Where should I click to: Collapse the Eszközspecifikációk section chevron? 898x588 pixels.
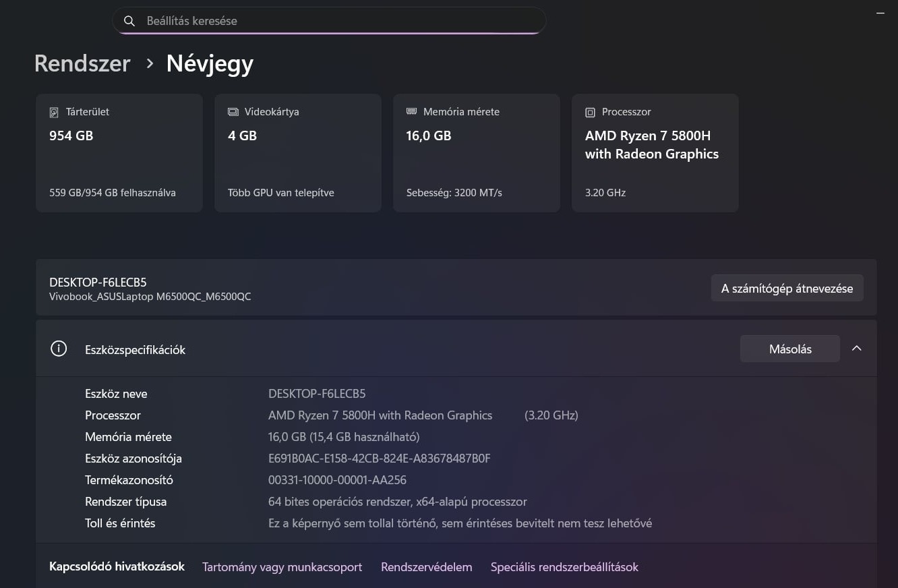(857, 349)
